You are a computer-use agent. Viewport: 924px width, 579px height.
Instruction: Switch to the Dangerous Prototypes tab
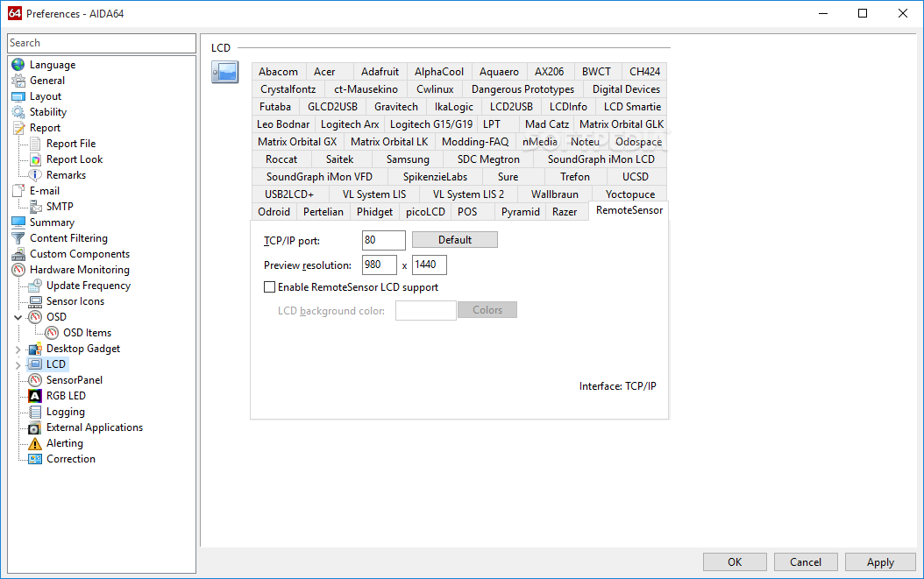522,89
